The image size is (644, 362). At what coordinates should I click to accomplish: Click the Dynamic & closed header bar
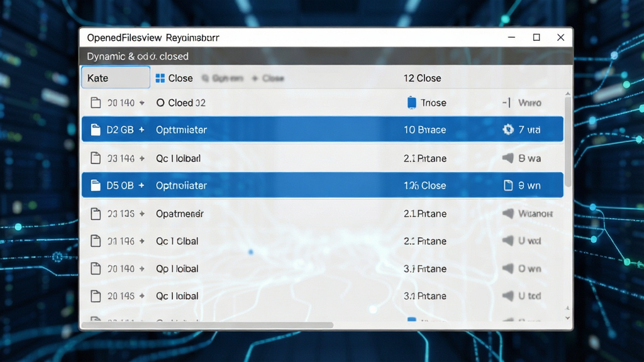(326, 56)
